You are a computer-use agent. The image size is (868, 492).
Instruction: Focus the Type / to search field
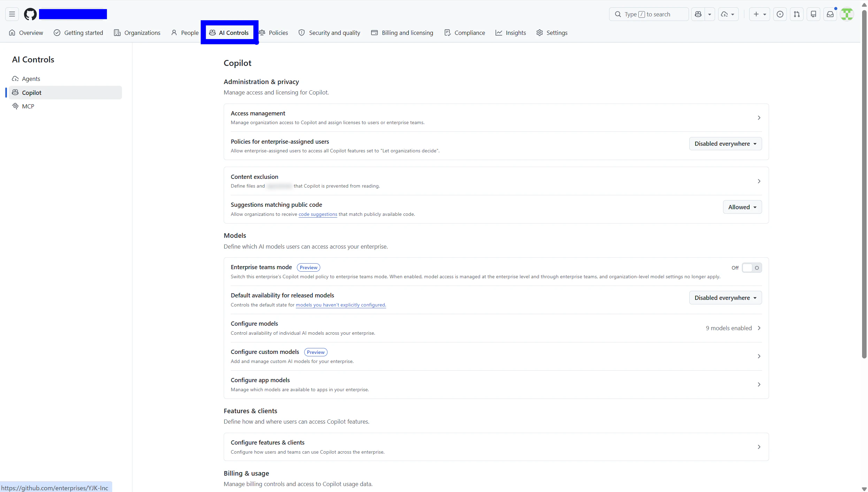[648, 14]
